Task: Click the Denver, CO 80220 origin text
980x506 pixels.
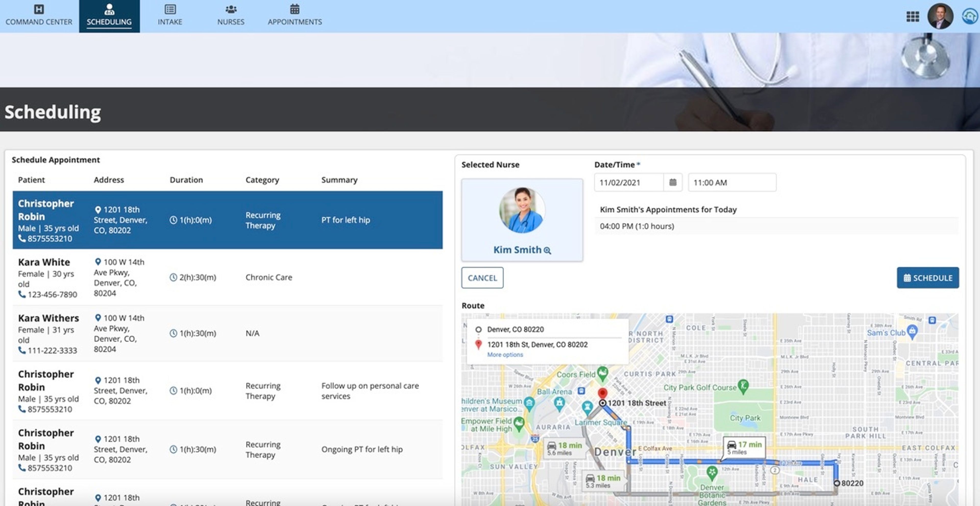Action: click(x=515, y=330)
